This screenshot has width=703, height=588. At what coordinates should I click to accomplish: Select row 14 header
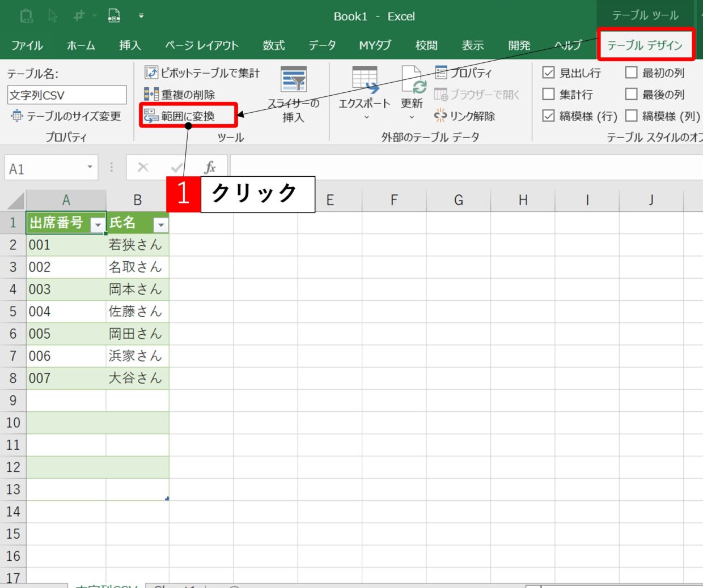pos(13,512)
